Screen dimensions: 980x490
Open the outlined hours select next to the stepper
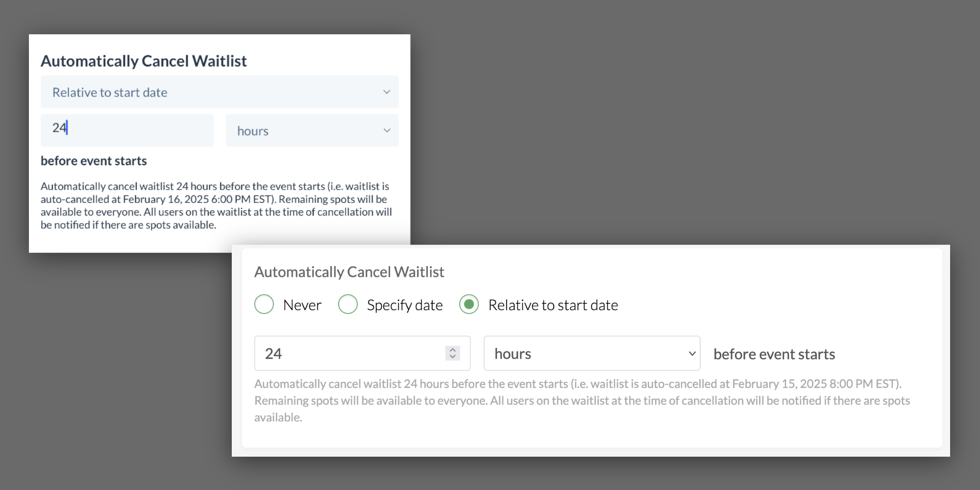pyautogui.click(x=591, y=353)
